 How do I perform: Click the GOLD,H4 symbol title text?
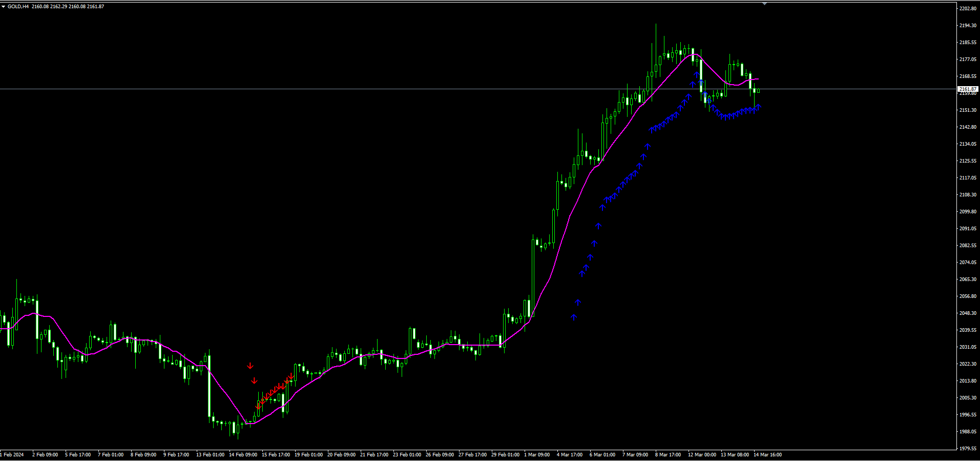click(x=18, y=7)
